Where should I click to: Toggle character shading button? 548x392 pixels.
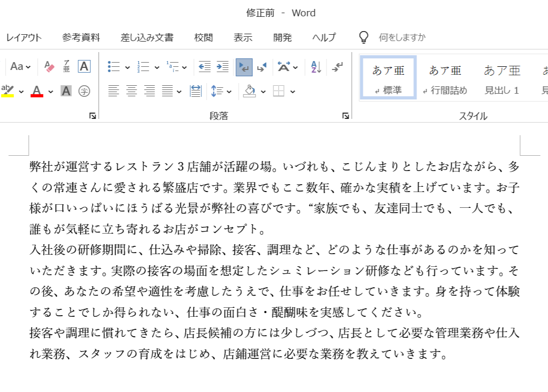tap(66, 91)
